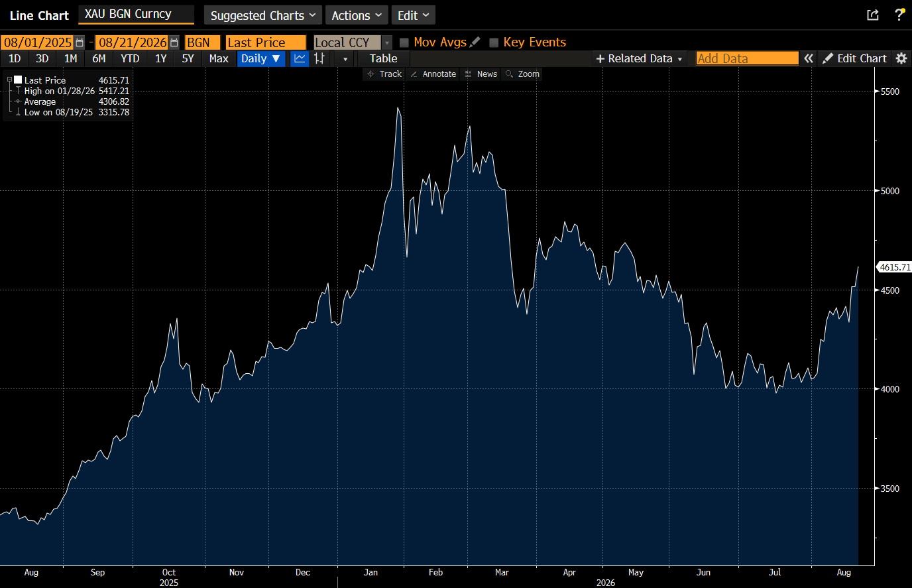Select the 3D time range

point(42,58)
